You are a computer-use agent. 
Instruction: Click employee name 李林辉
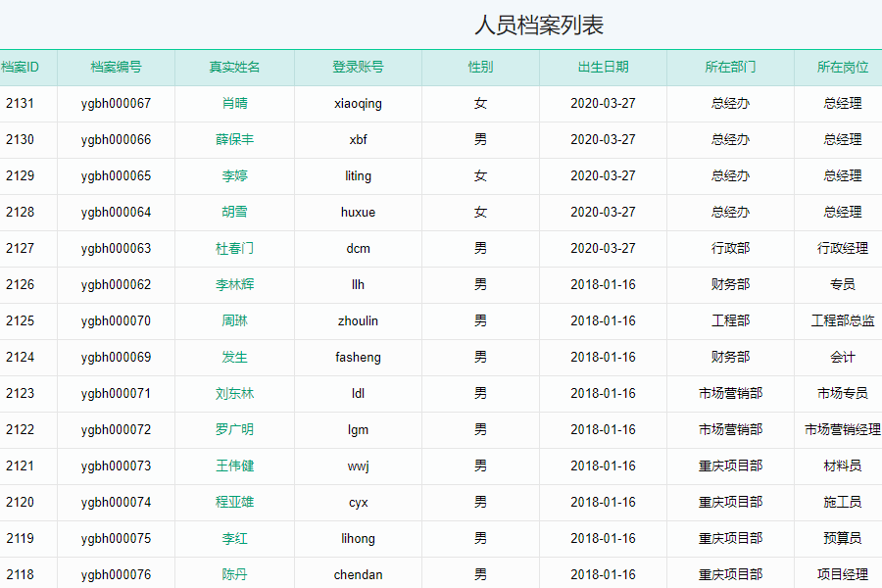pos(234,285)
